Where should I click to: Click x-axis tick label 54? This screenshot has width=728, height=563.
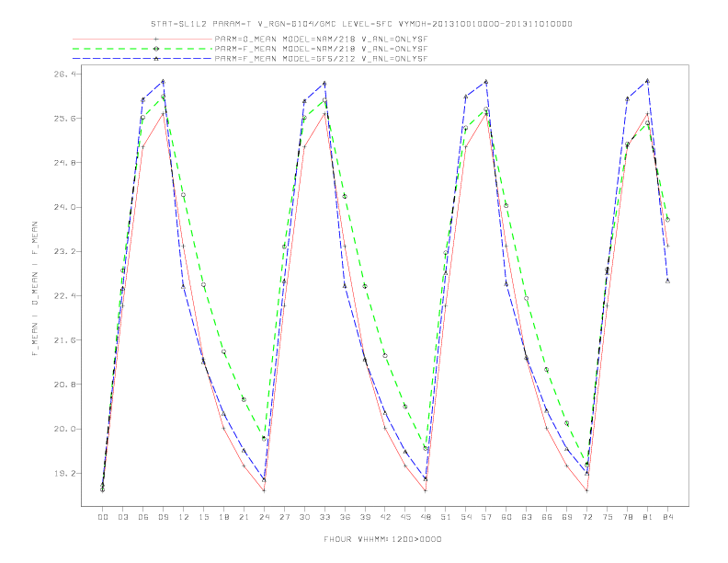(466, 517)
